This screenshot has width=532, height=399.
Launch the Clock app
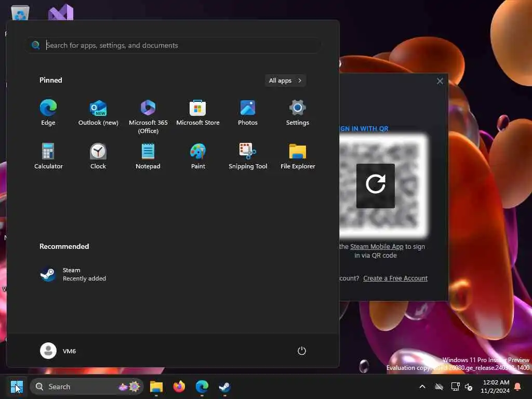pyautogui.click(x=98, y=156)
